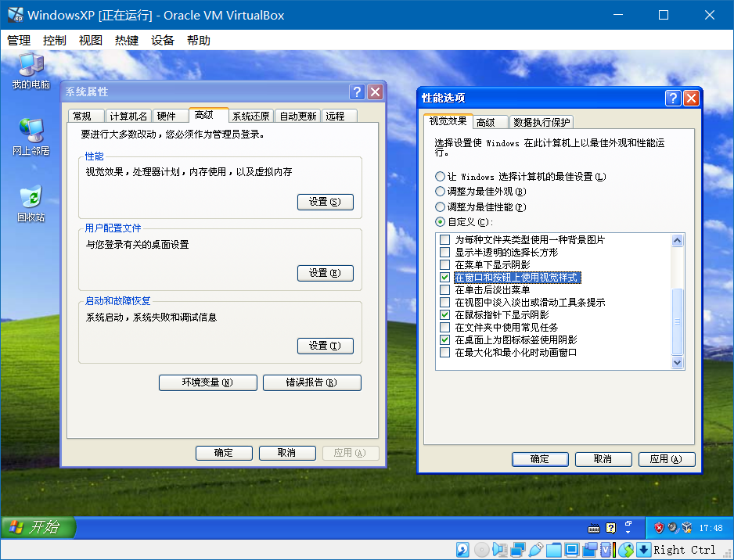The width and height of the screenshot is (734, 560).
Task: Click the VirtualBox audio status icon
Action: pos(499,550)
